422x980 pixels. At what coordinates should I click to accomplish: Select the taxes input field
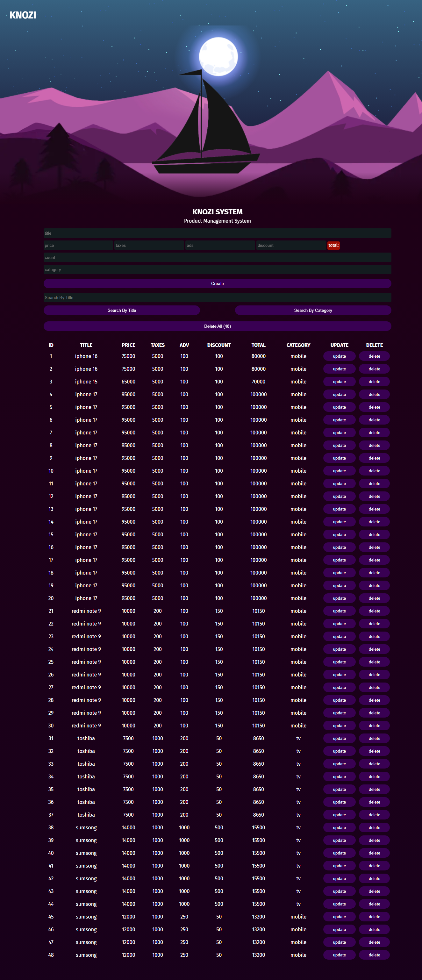pyautogui.click(x=149, y=245)
